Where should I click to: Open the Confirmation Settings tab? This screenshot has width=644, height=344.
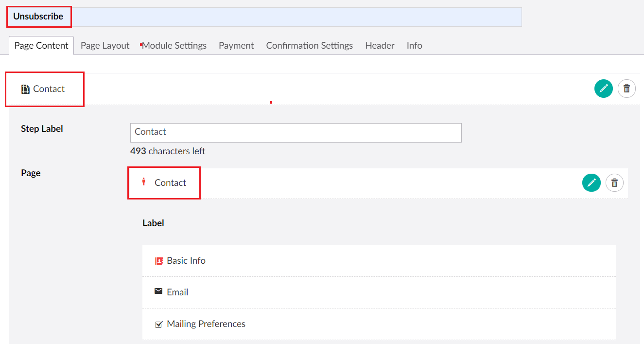click(x=309, y=46)
